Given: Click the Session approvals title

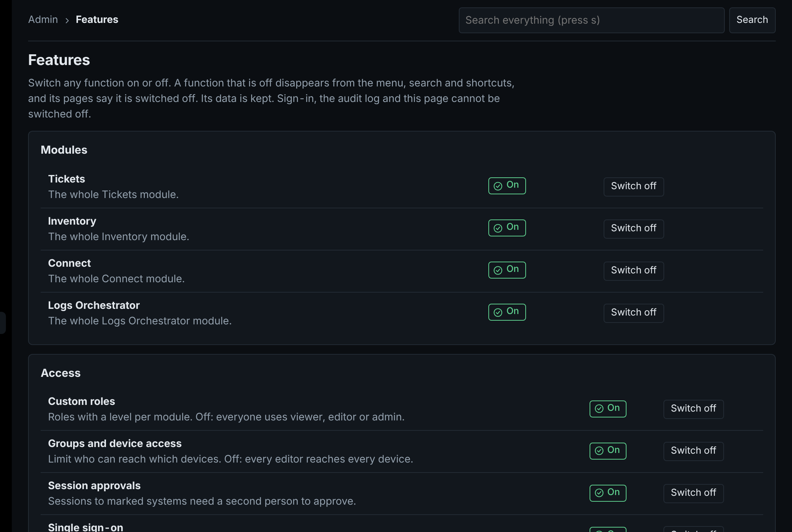Looking at the screenshot, I should click(x=94, y=485).
